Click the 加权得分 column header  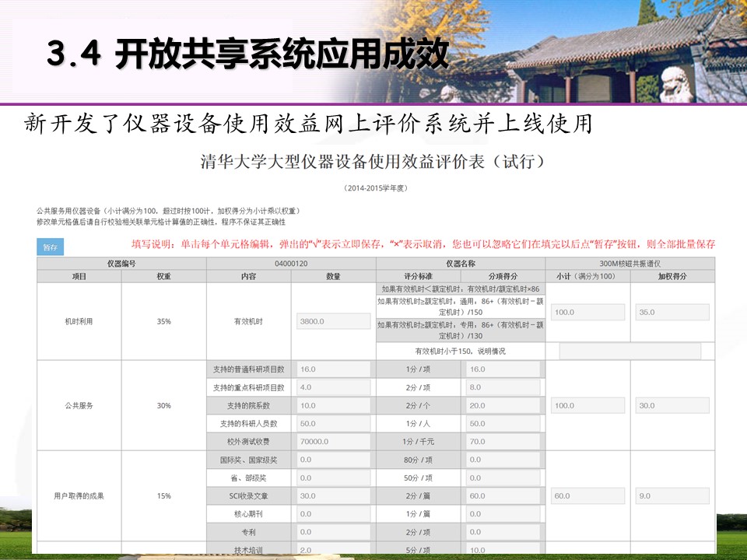coord(672,276)
